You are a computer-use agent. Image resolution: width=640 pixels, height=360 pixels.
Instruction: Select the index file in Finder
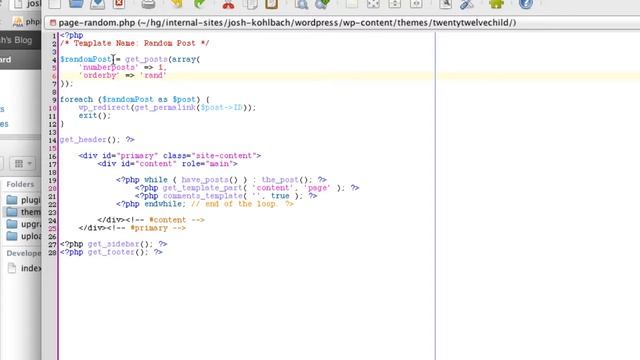coord(24,268)
